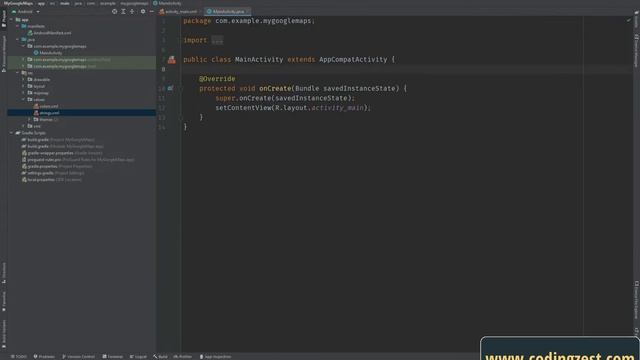The image size is (640, 360).
Task: Select AndroidManifest.xml in project tree
Action: click(49, 33)
